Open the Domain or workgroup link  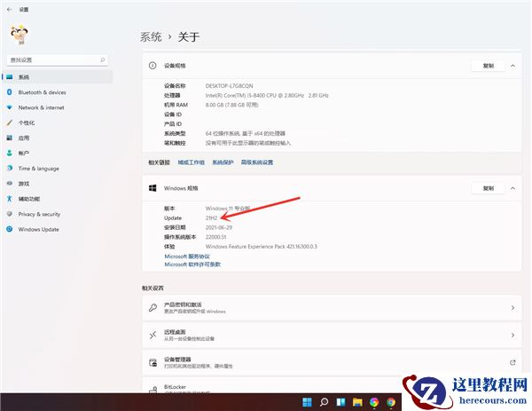191,162
